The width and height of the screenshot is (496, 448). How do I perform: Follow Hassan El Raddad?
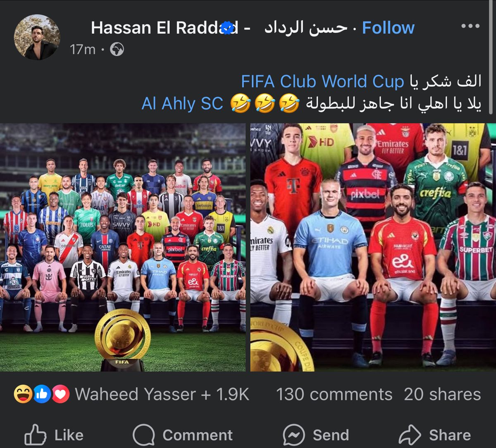tap(388, 28)
